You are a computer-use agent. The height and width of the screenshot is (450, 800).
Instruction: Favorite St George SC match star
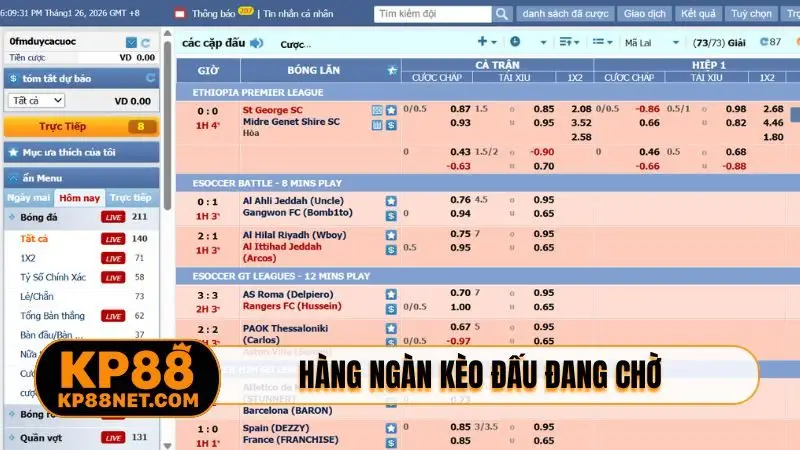coord(391,110)
